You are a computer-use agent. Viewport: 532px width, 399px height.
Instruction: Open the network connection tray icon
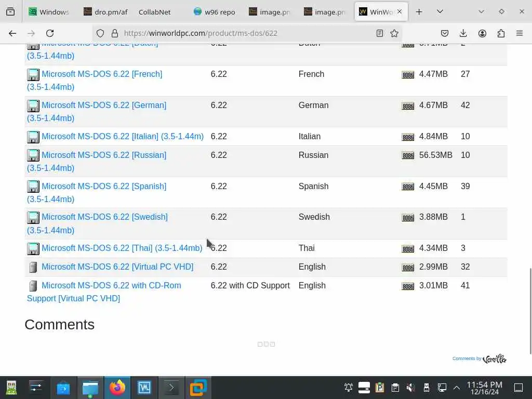point(442,388)
